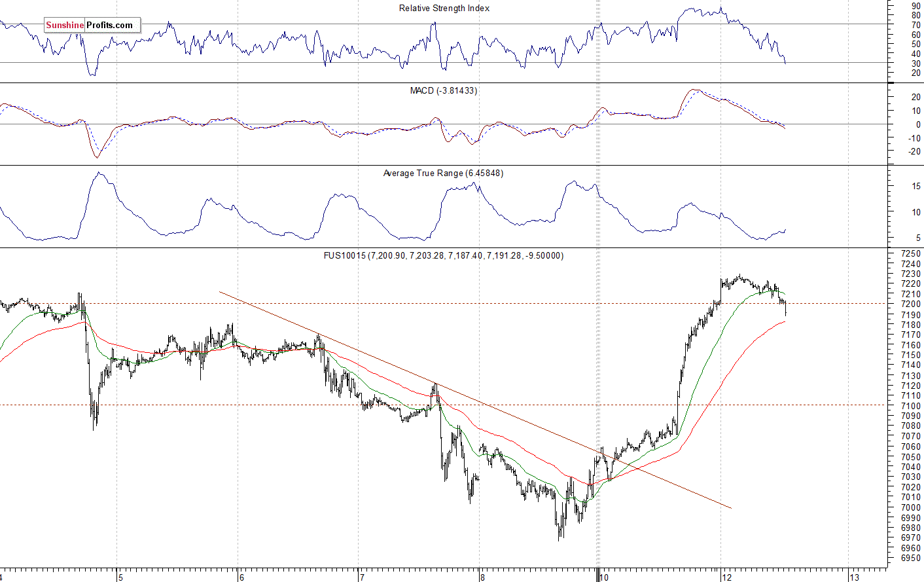
Task: Click the 6950 price axis label
Action: click(911, 558)
